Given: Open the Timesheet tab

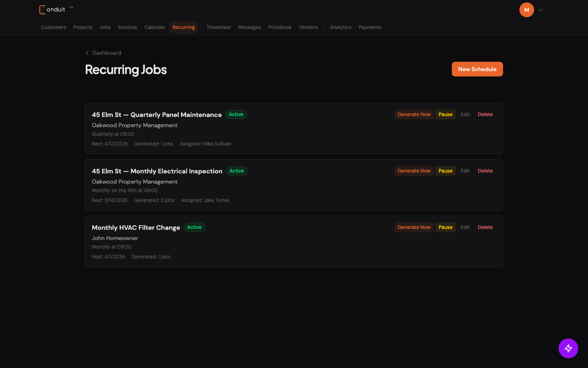Looking at the screenshot, I should pyautogui.click(x=218, y=27).
